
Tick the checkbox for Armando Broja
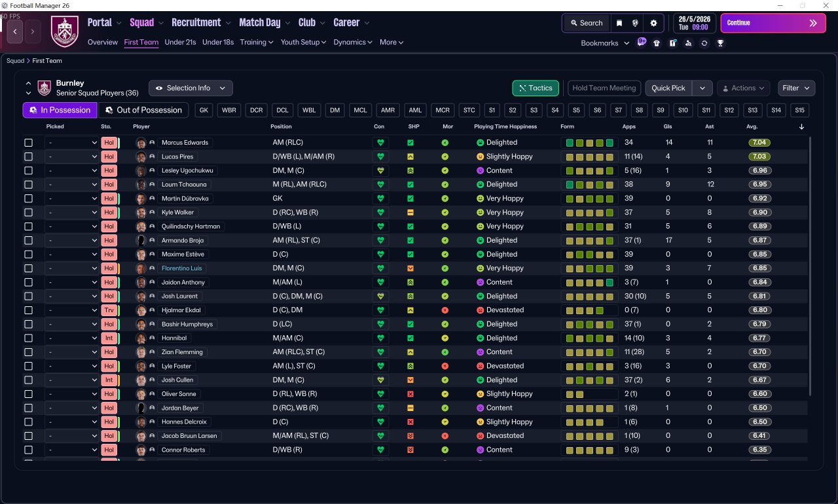point(28,241)
